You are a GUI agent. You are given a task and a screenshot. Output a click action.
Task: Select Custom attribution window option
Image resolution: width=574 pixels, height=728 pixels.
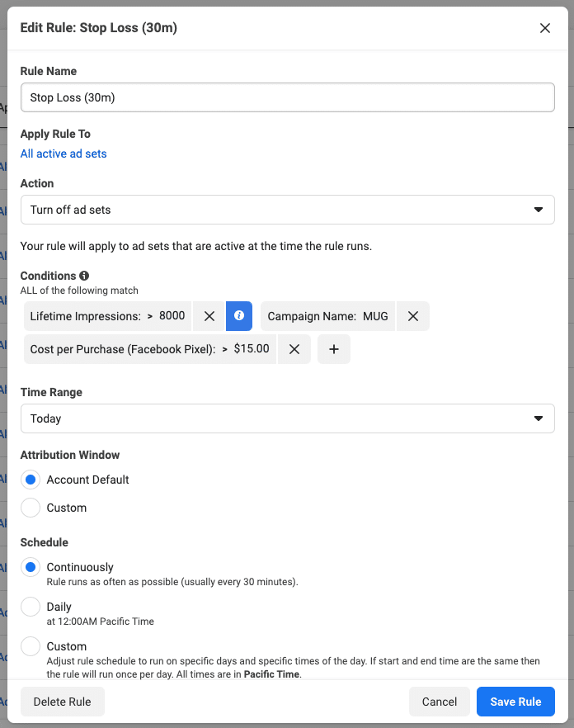[x=31, y=508]
